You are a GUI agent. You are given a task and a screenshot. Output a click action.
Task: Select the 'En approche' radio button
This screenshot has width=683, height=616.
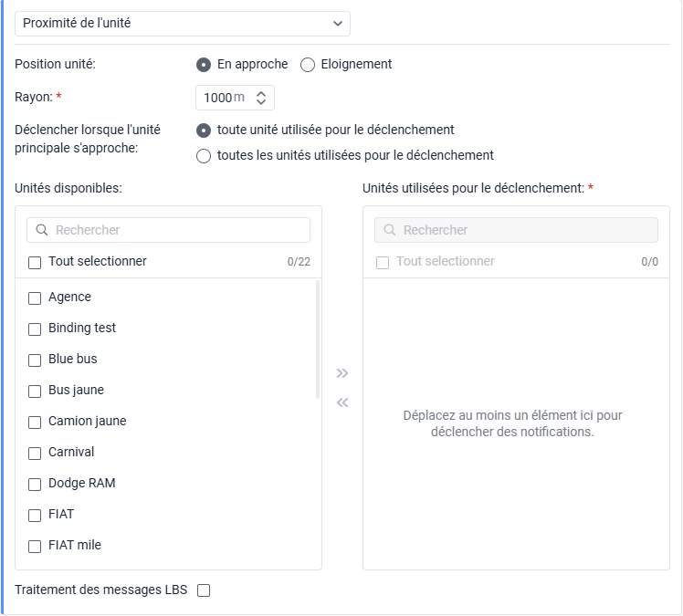(204, 65)
